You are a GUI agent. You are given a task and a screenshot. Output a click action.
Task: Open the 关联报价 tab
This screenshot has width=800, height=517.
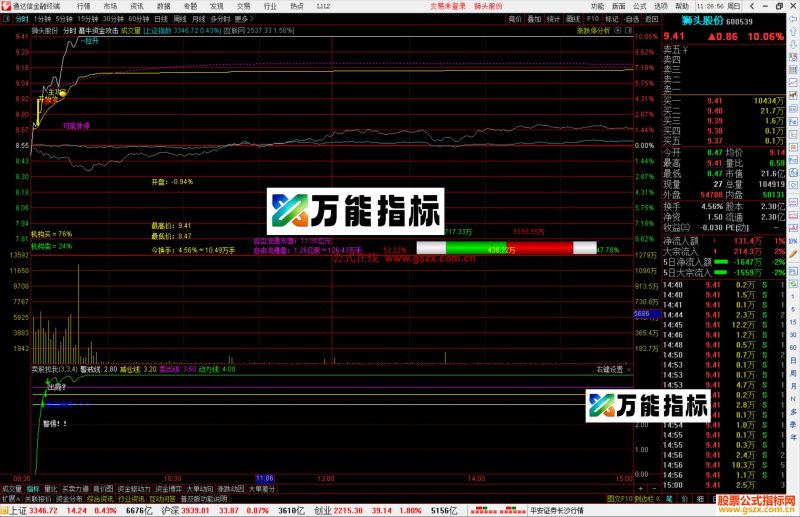pos(38,499)
